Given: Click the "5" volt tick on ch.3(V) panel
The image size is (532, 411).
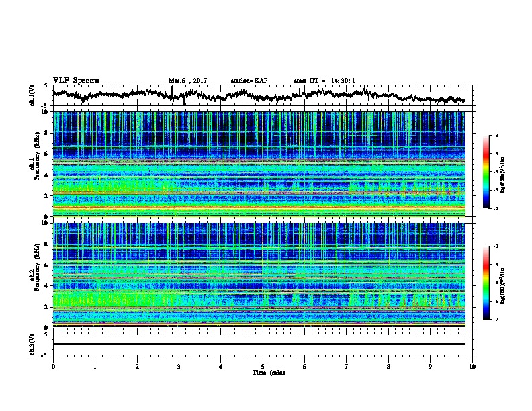Looking at the screenshot, I should pyautogui.click(x=46, y=334).
